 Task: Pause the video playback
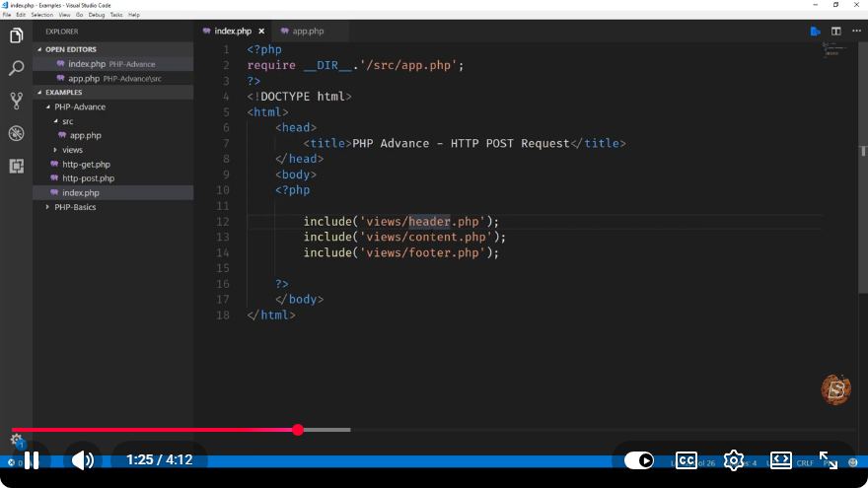coord(32,460)
